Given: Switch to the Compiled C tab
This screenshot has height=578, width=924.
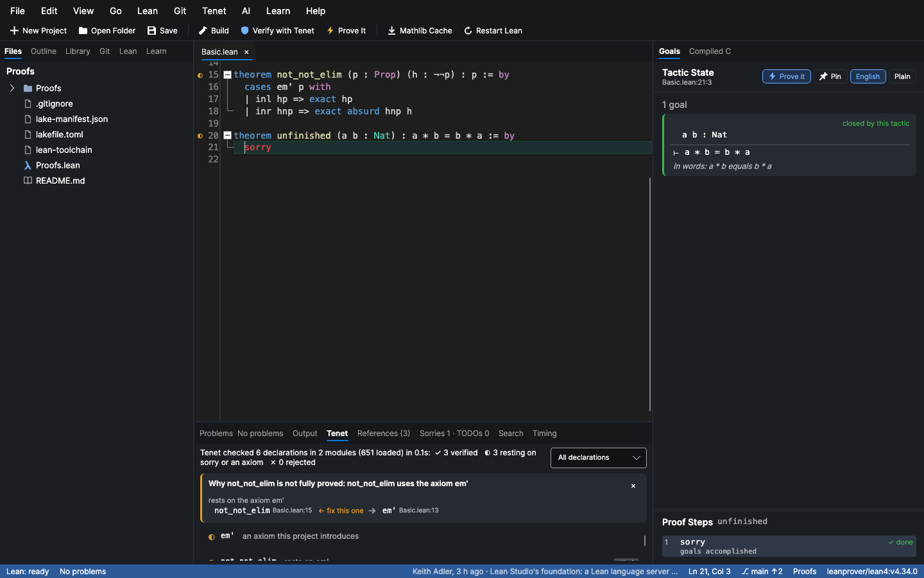Looking at the screenshot, I should (x=710, y=51).
